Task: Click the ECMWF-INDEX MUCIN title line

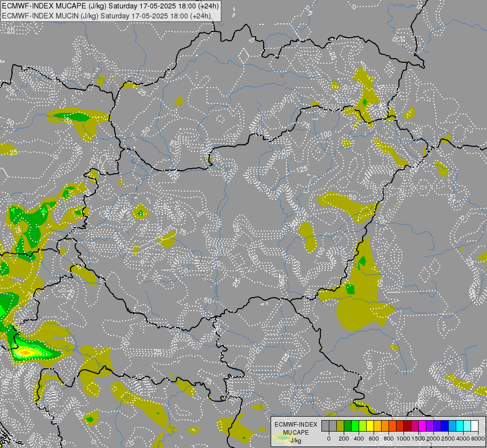Action: click(x=106, y=15)
